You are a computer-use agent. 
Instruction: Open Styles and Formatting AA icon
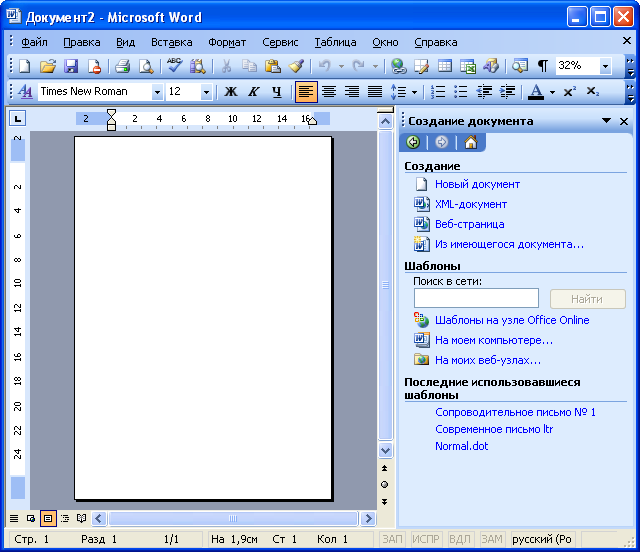(25, 91)
